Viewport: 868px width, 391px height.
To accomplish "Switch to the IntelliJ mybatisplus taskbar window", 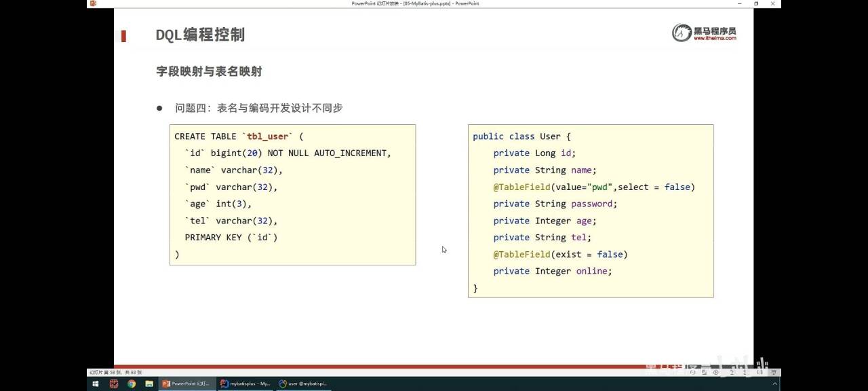I will (x=246, y=384).
